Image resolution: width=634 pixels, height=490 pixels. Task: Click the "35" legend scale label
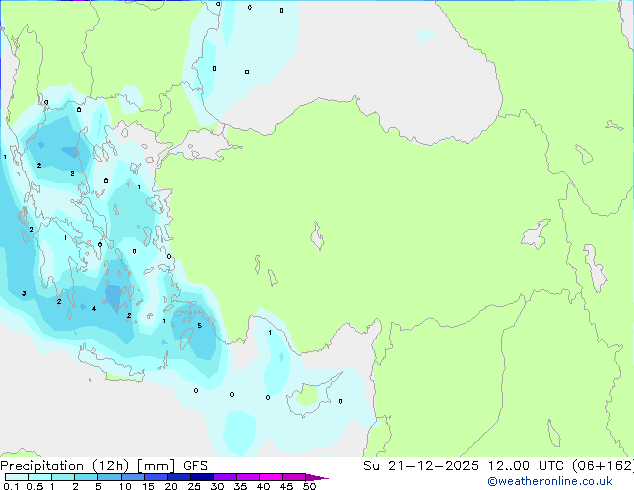pos(240,486)
